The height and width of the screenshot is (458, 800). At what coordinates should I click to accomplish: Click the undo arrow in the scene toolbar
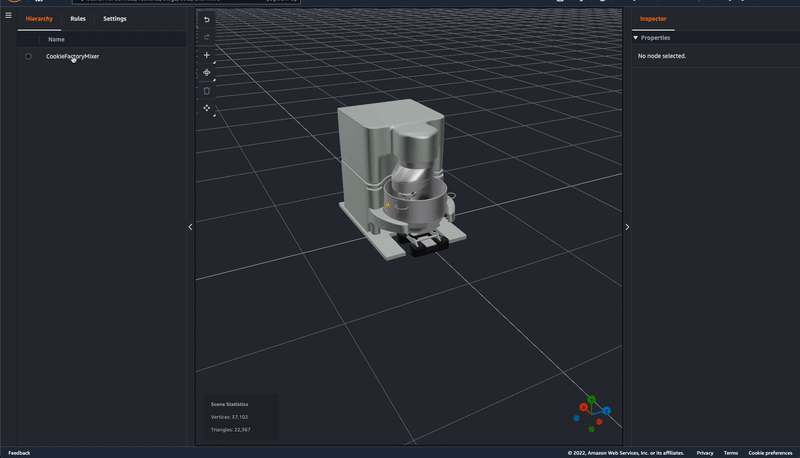point(207,19)
